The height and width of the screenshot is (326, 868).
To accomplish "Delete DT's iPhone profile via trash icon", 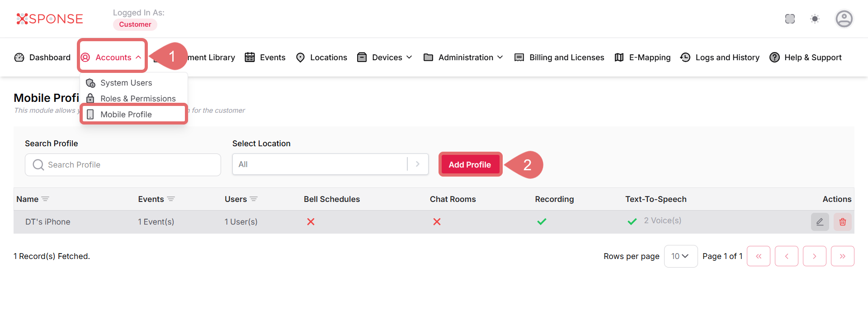I will pyautogui.click(x=842, y=222).
